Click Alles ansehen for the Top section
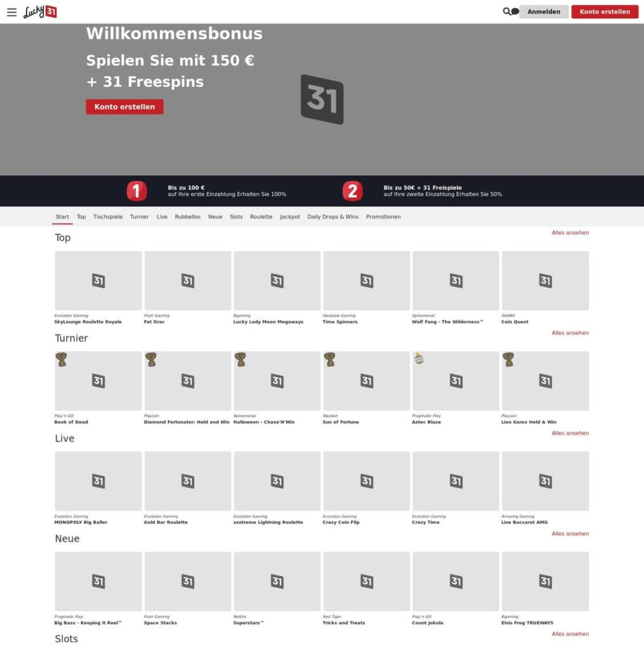644x650 pixels. click(x=570, y=233)
